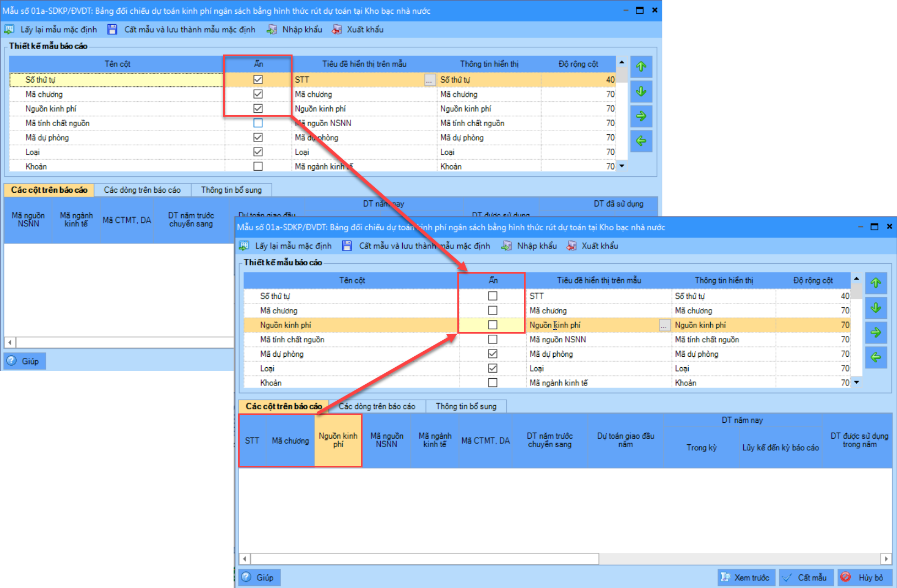Image resolution: width=897 pixels, height=588 pixels.
Task: Click the Hủy bỏ cancel icon
Action: coord(846,577)
